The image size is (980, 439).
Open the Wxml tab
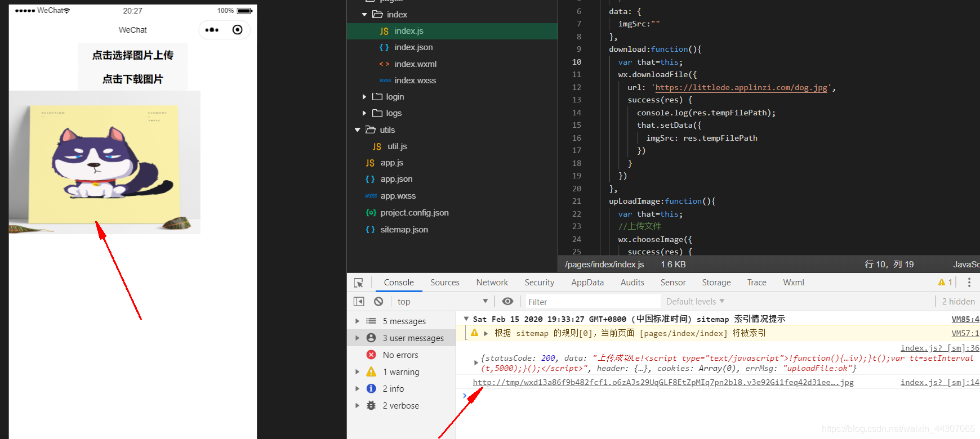click(x=794, y=283)
